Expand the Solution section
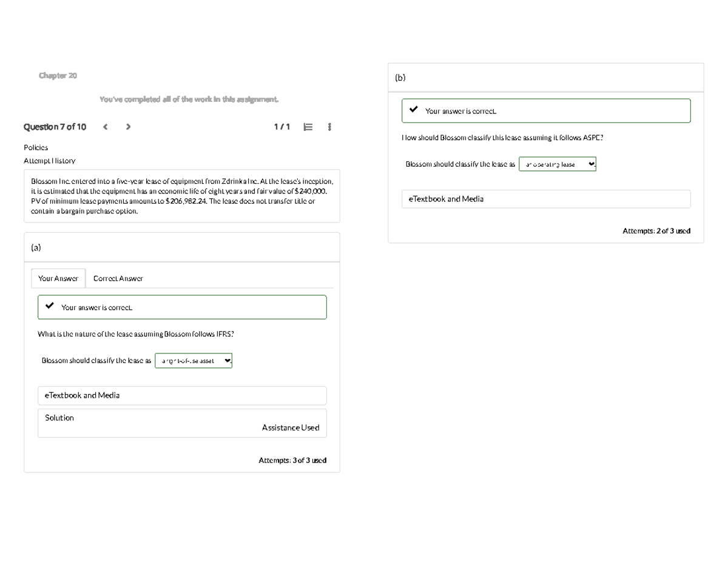 coord(59,418)
